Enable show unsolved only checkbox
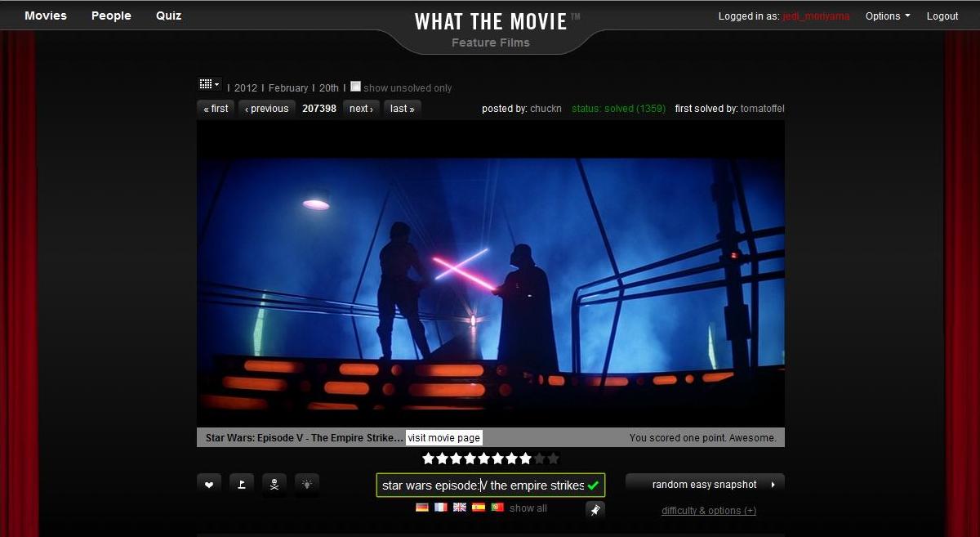 point(355,87)
